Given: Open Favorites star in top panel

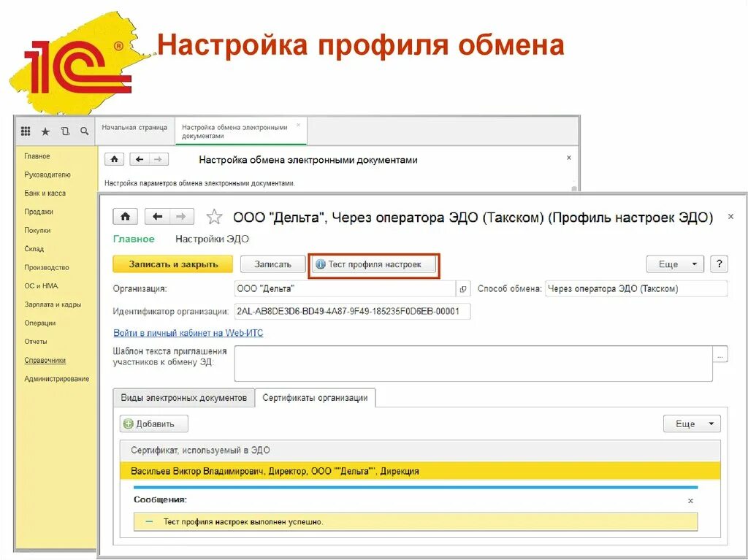Looking at the screenshot, I should tap(45, 131).
